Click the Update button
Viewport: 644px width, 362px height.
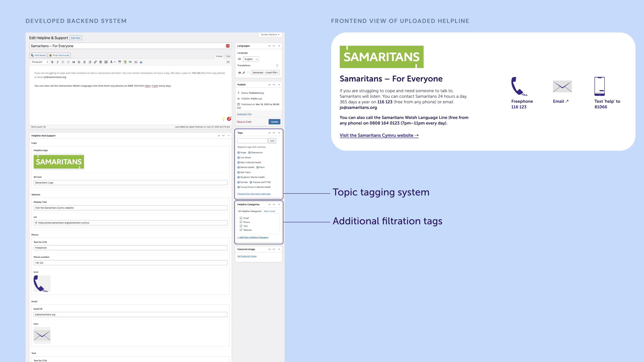click(x=274, y=122)
